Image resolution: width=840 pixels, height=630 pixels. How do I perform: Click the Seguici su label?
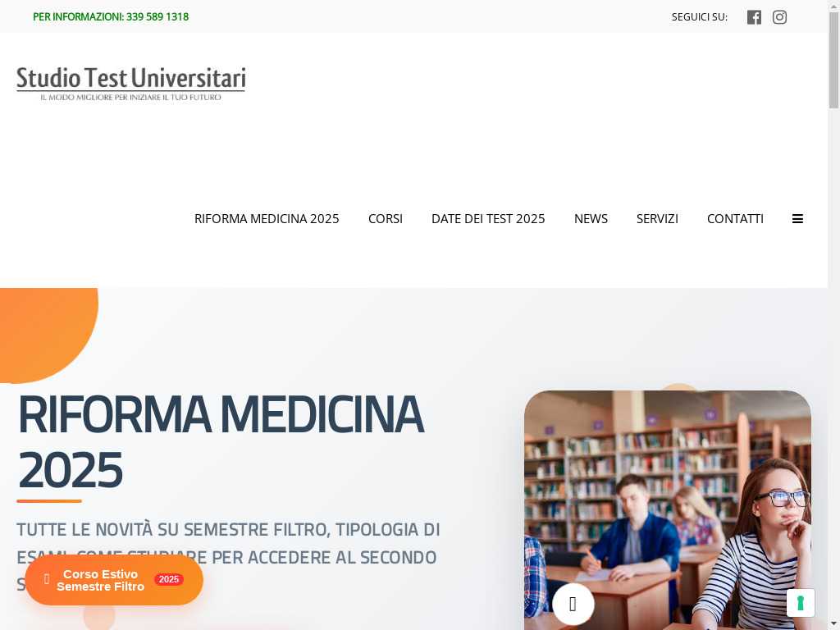click(699, 17)
